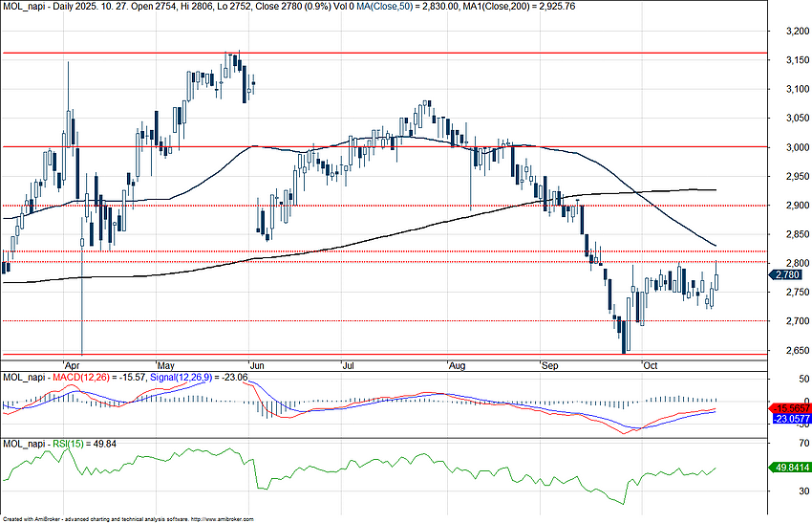Click the red MACD value tag -15.5657
Screen dimensions: 812x523
789,407
